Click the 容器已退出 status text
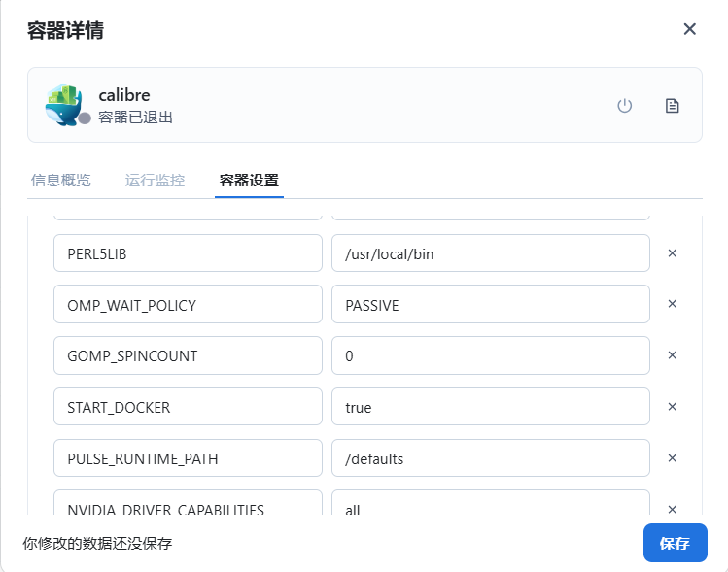 point(135,118)
